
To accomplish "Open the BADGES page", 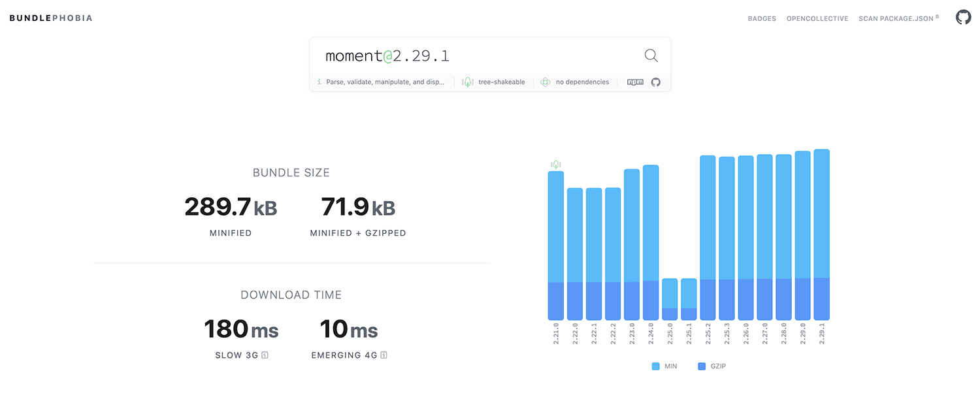I will 762,18.
